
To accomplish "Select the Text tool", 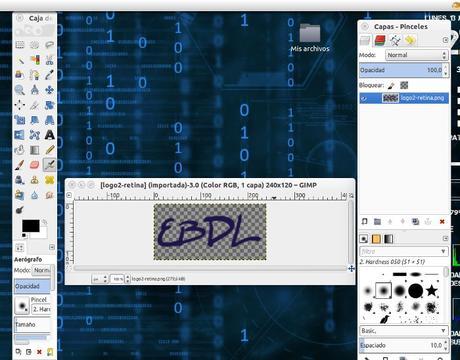I will (x=49, y=135).
